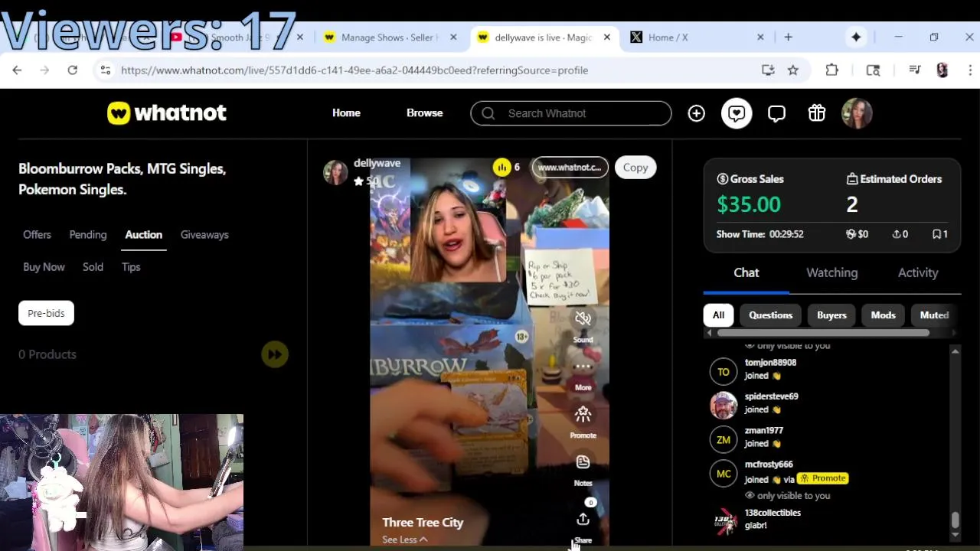The height and width of the screenshot is (551, 980).
Task: Open the seller hub heart-chat icon
Action: (x=737, y=113)
